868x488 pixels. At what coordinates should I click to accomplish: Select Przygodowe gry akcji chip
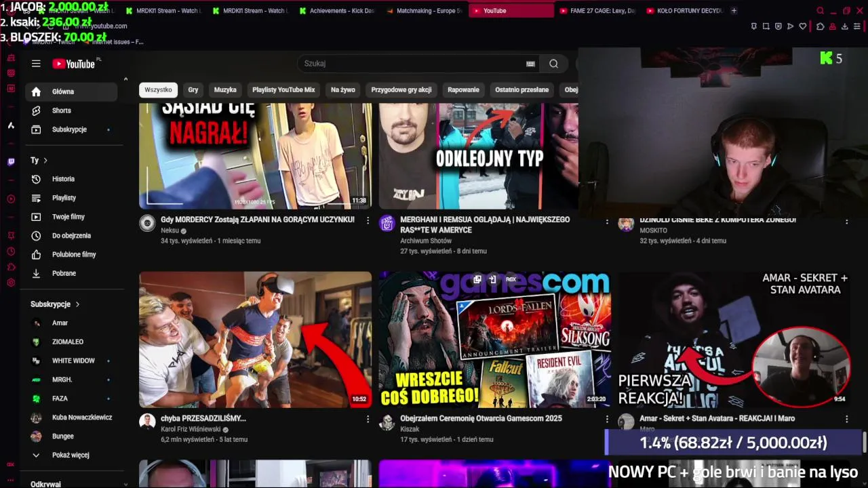coord(401,89)
